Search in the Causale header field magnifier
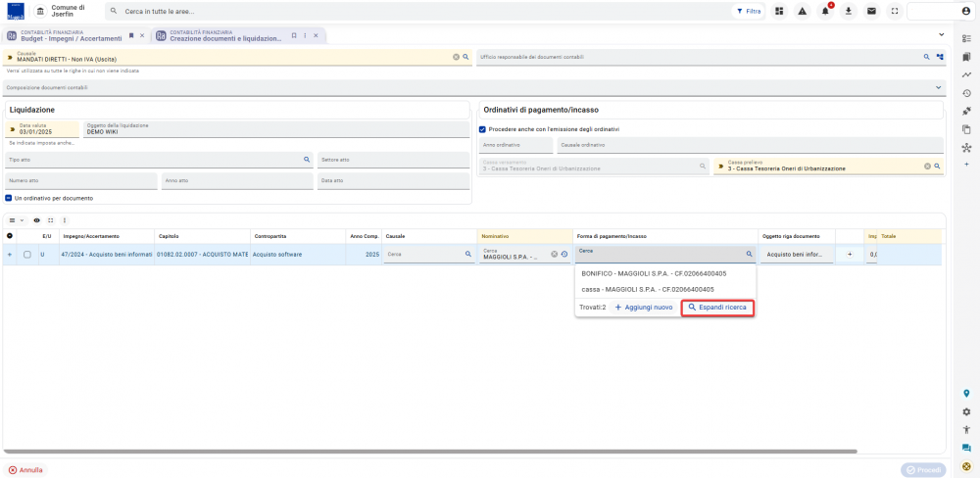Image resolution: width=980 pixels, height=478 pixels. [465, 57]
